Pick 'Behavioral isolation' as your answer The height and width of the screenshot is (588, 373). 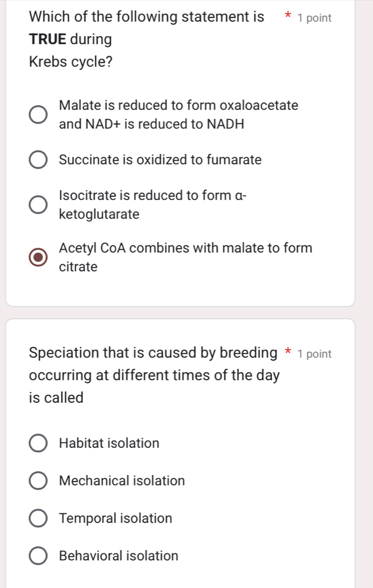37,556
